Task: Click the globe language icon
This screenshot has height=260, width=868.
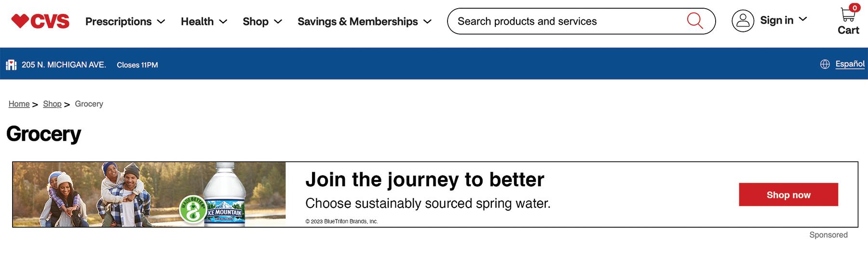Action: point(825,64)
